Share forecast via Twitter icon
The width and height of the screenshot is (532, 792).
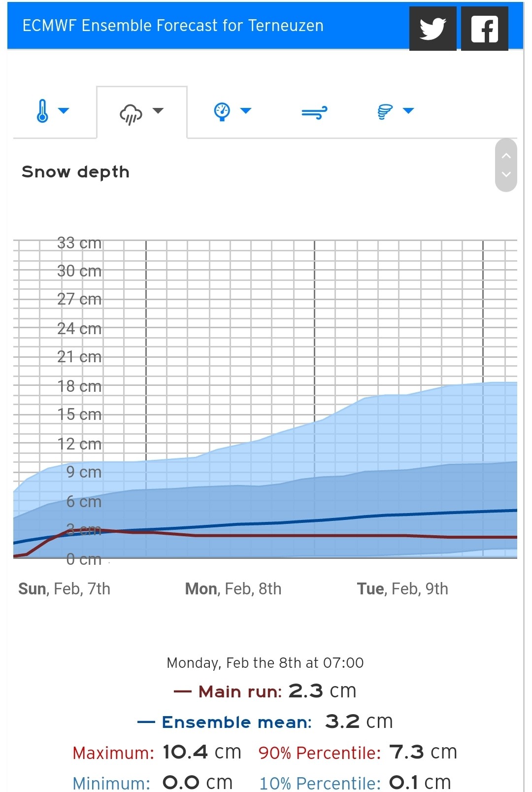432,29
